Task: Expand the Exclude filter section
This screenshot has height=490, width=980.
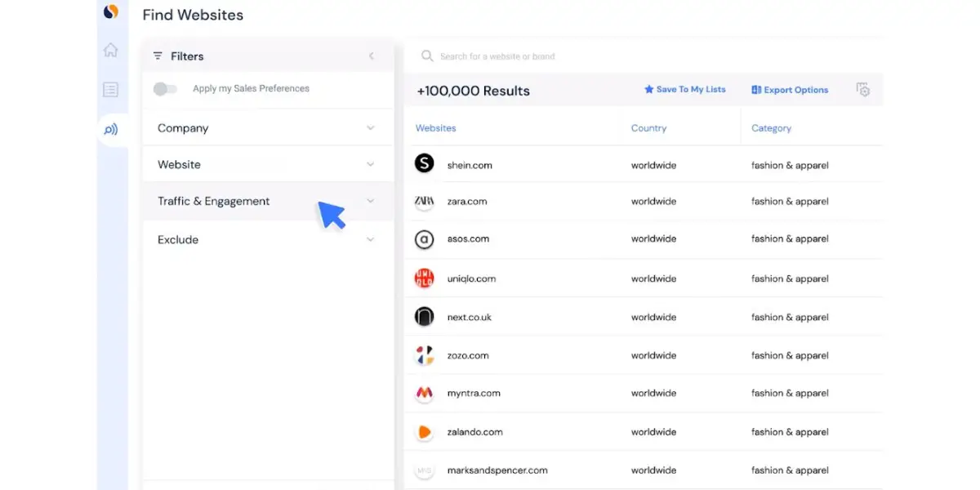Action: (268, 239)
